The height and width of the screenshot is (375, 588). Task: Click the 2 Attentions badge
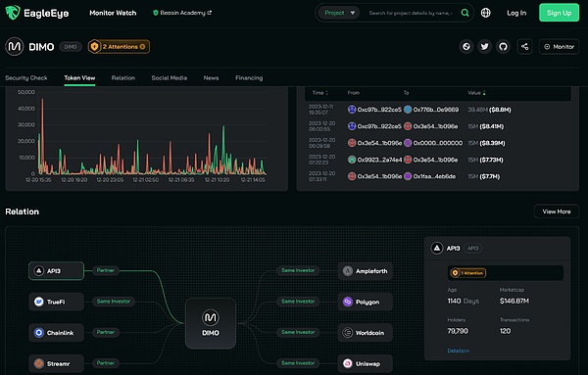click(x=119, y=46)
